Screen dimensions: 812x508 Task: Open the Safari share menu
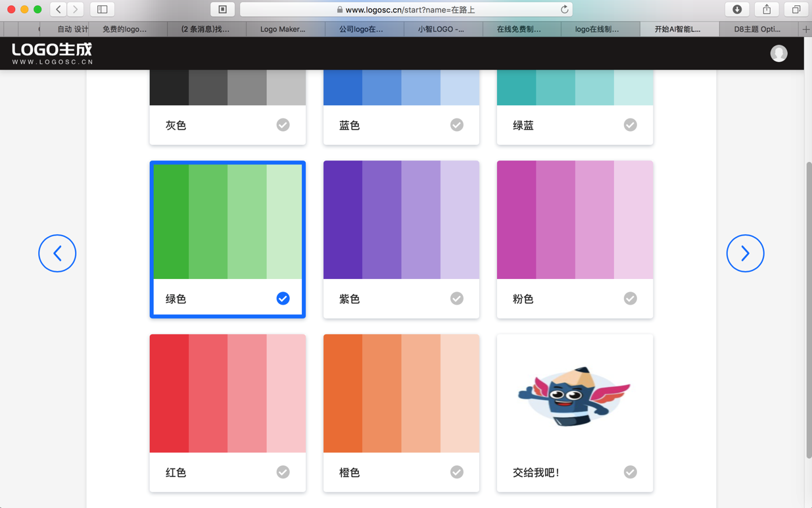coord(767,9)
